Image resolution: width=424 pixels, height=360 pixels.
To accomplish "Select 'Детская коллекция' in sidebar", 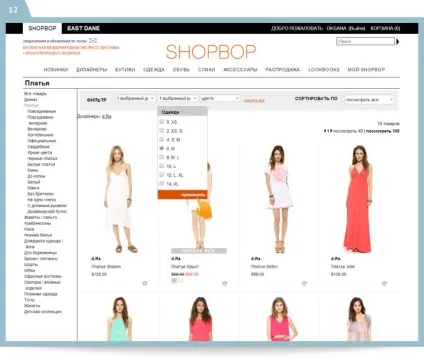I will tap(43, 312).
